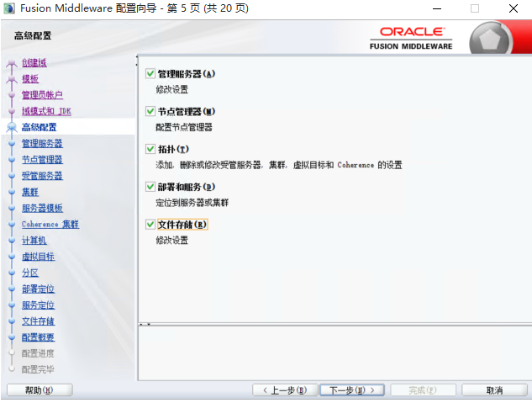This screenshot has width=532, height=403.
Task: Click the 配置节点管理器 description text
Action: (184, 127)
